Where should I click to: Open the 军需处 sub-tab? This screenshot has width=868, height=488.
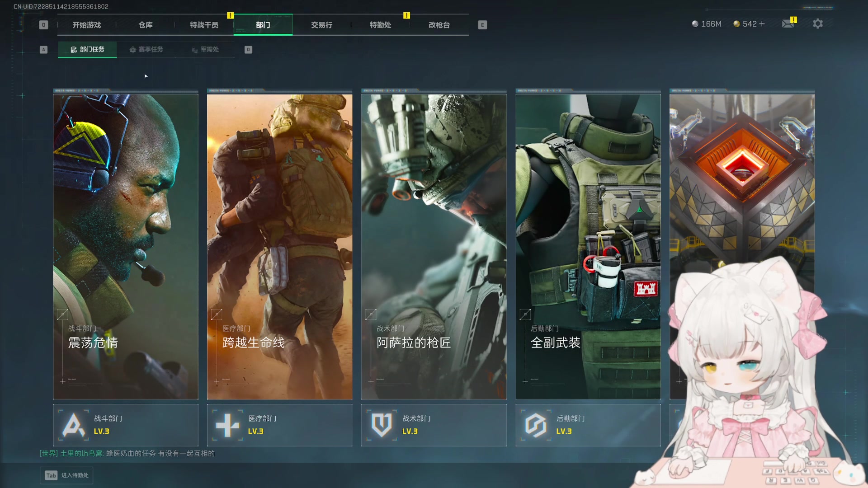(205, 49)
